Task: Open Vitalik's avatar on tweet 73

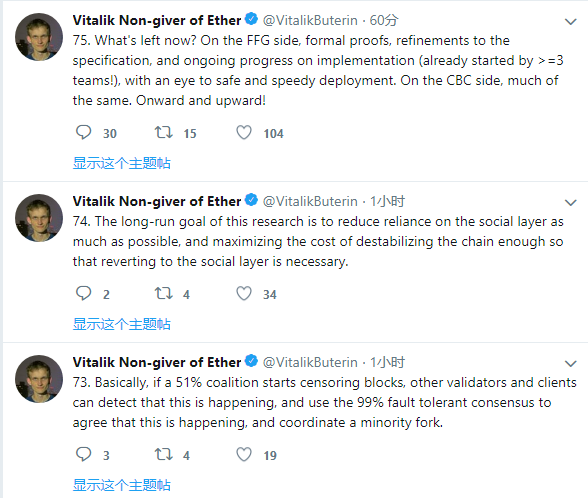Action: (x=39, y=379)
